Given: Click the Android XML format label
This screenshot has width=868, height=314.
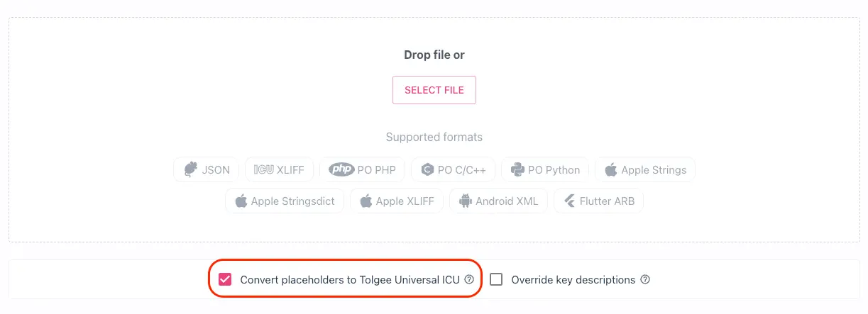Looking at the screenshot, I should [x=507, y=201].
